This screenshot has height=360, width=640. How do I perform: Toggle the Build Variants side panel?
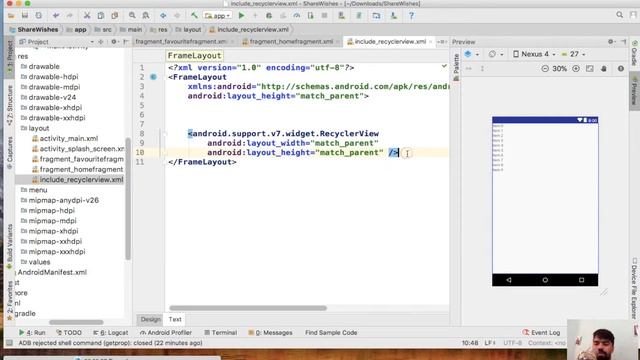click(10, 246)
